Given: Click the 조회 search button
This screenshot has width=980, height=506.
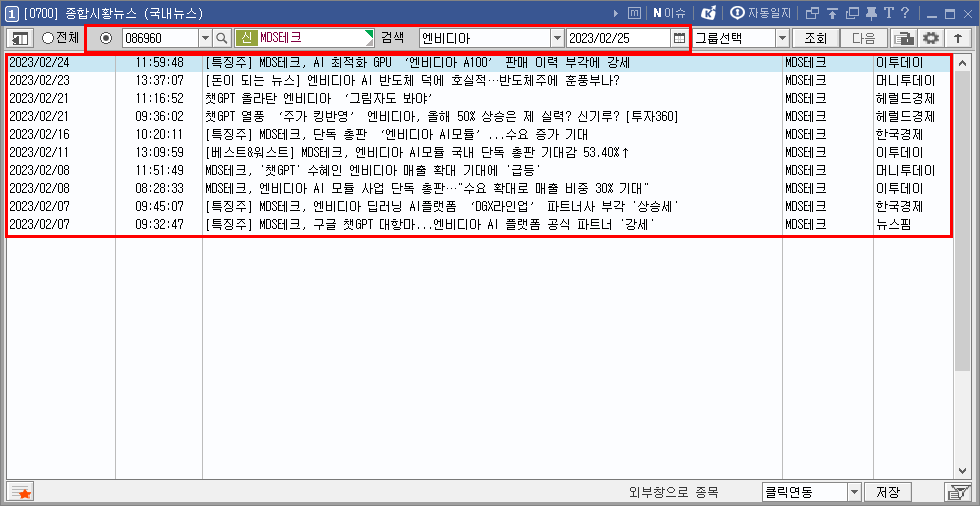Looking at the screenshot, I should coord(815,38).
